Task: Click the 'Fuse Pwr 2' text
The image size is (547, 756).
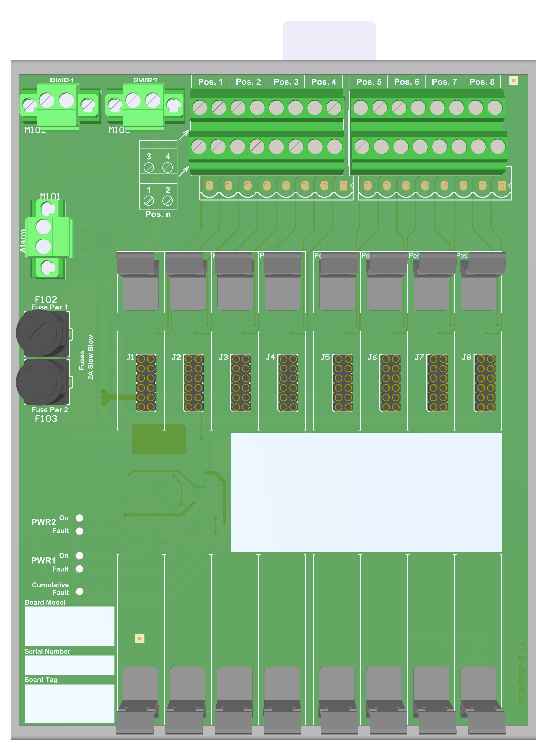Action: pos(50,410)
